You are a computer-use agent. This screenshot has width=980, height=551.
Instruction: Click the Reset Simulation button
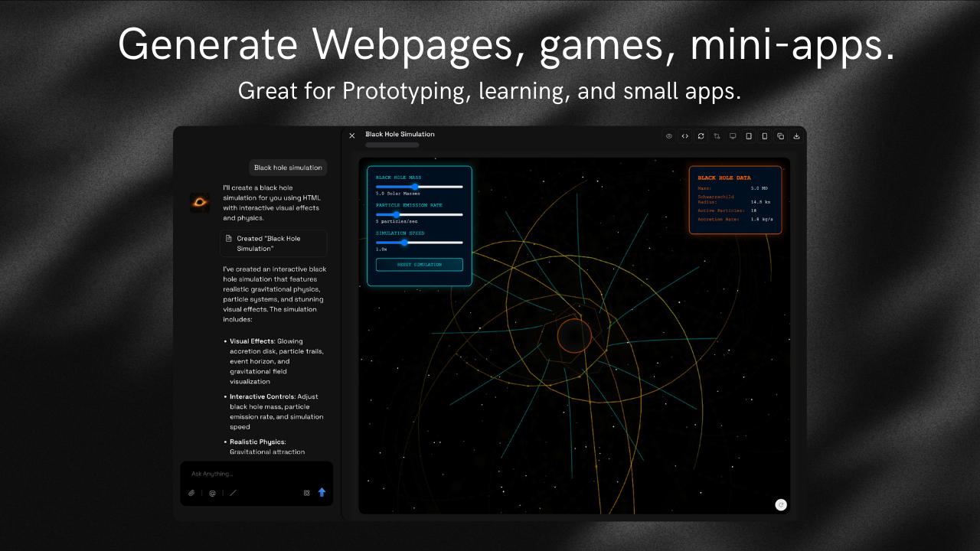pyautogui.click(x=420, y=264)
